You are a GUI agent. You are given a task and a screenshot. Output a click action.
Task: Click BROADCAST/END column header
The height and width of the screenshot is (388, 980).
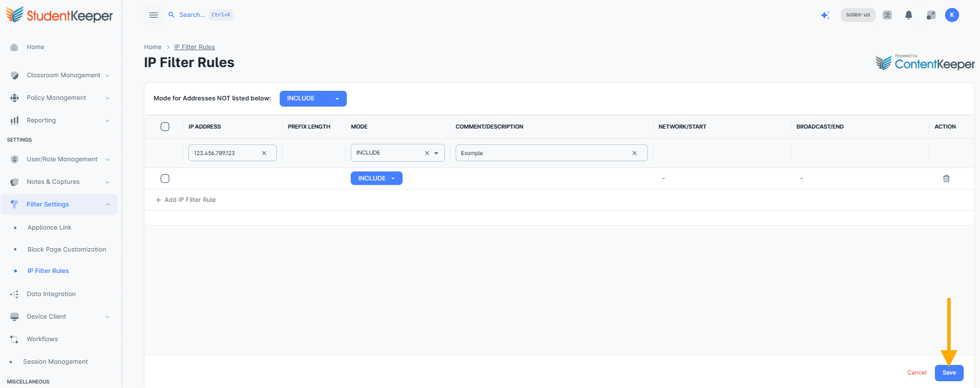820,127
